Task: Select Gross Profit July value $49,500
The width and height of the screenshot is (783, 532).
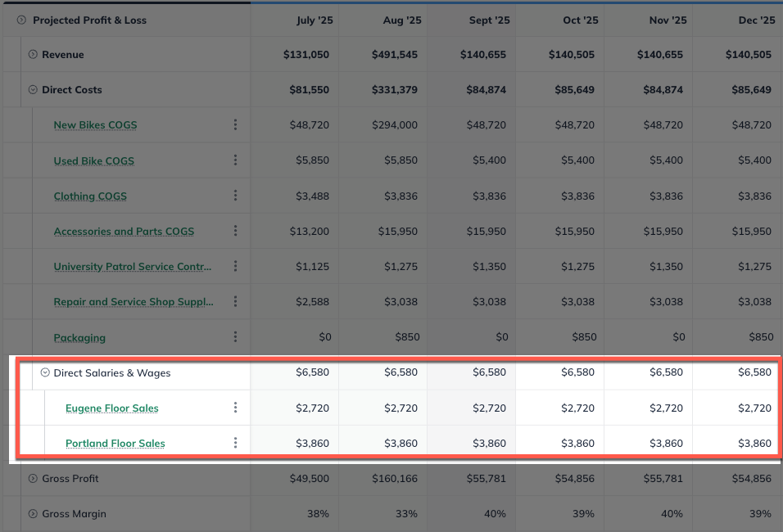Action: (309, 479)
